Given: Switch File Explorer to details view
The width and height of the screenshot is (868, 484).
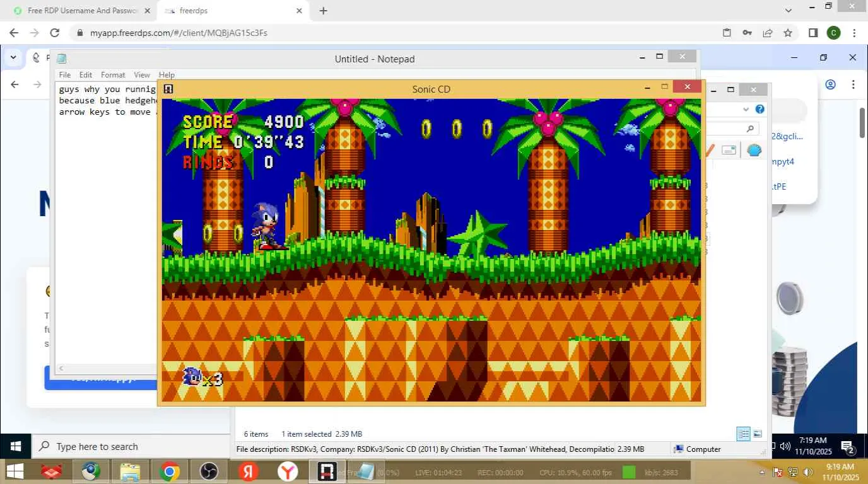Looking at the screenshot, I should pyautogui.click(x=744, y=434).
